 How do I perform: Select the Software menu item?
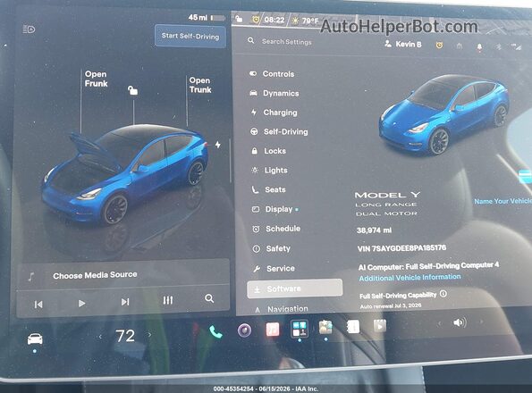point(294,288)
